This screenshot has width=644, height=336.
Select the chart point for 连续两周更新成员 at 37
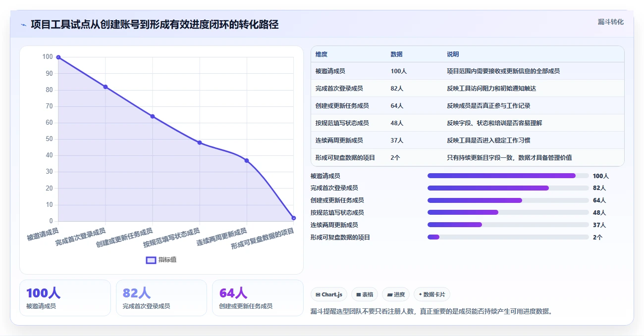[247, 161]
